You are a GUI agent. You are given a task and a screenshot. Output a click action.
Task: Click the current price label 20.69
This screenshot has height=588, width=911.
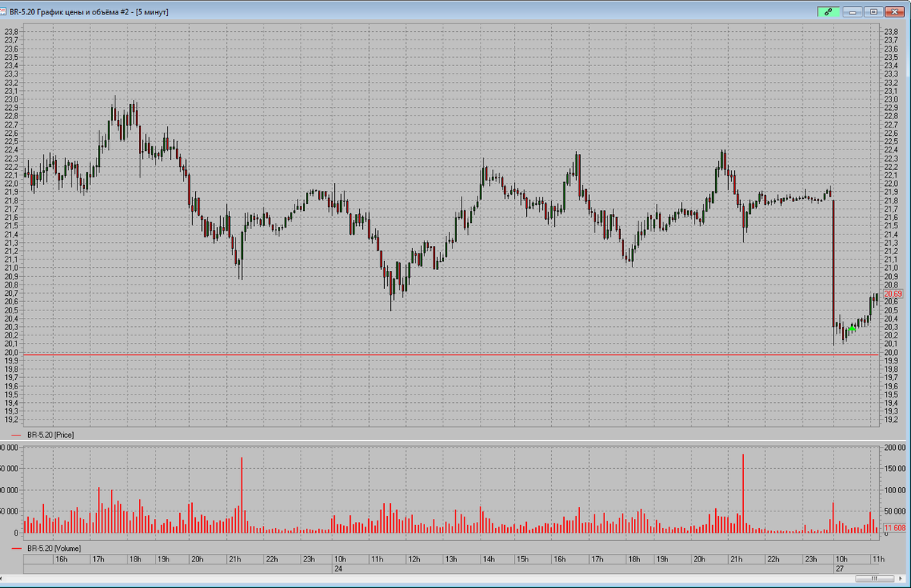point(893,294)
